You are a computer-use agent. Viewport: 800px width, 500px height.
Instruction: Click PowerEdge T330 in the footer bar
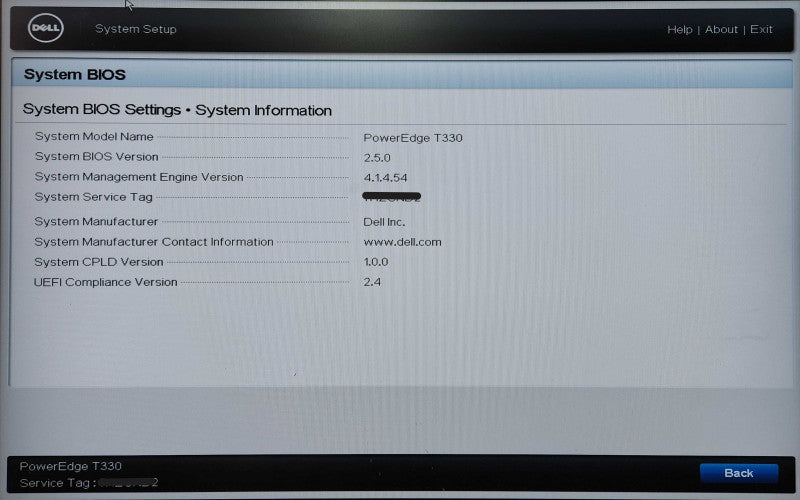click(70, 466)
